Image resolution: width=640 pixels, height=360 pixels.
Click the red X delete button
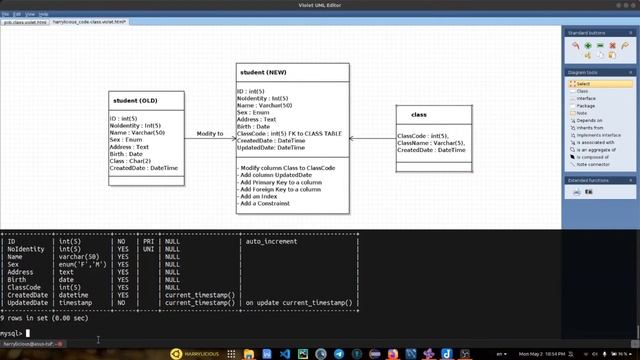coord(612,45)
